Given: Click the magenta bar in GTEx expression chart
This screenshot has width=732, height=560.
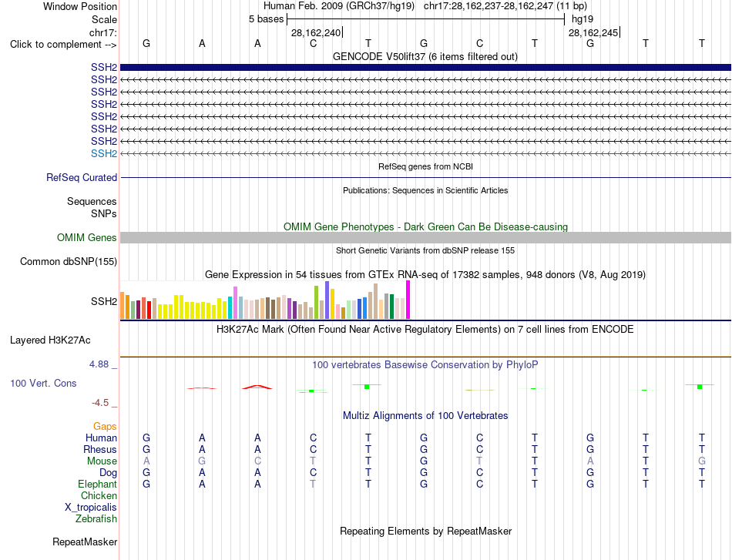Looking at the screenshot, I should tap(408, 300).
